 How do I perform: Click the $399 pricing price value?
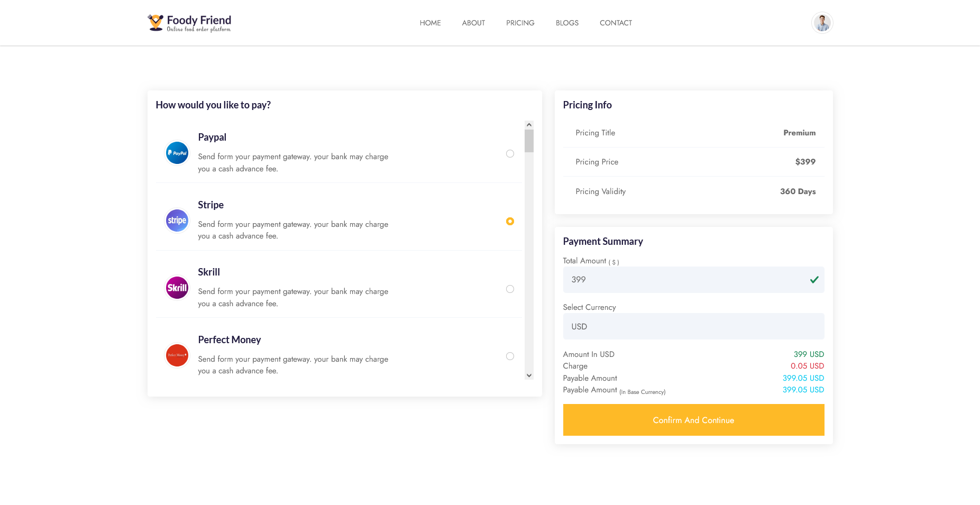point(805,162)
